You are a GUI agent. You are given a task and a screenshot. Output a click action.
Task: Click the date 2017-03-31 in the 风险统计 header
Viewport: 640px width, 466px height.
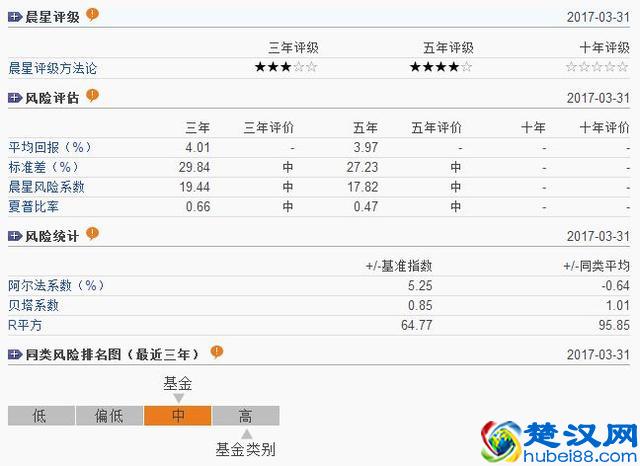click(x=598, y=236)
